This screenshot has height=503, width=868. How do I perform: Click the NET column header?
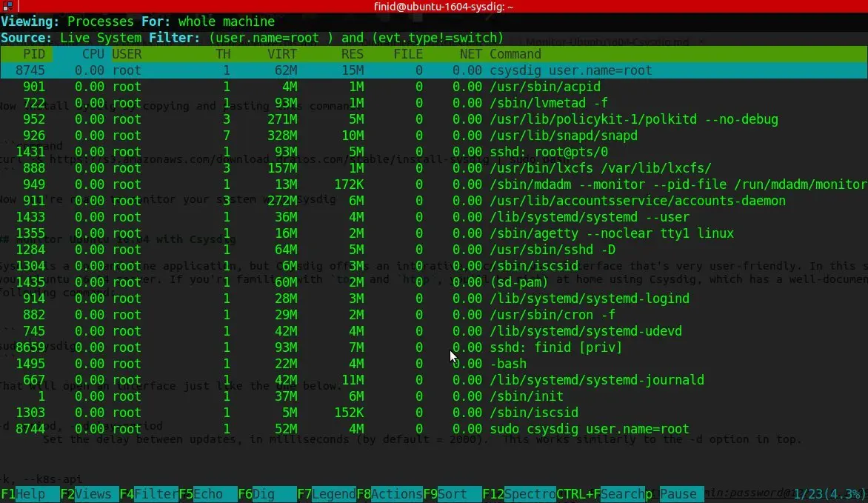(471, 54)
